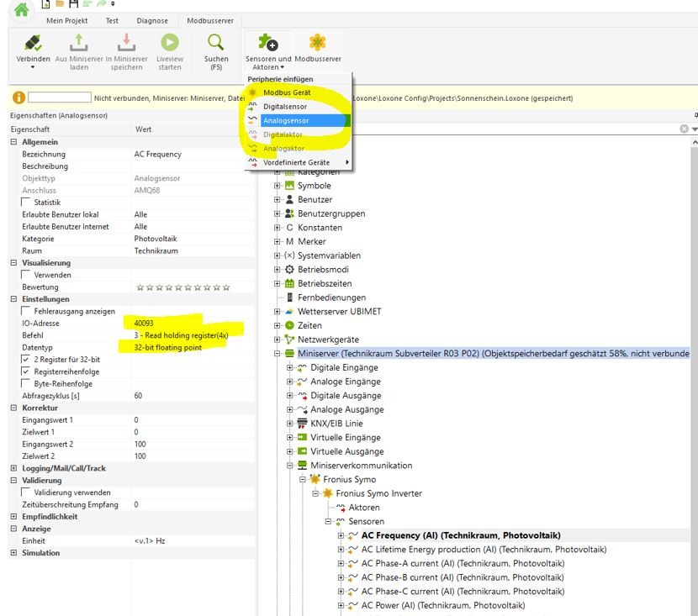Click the Einheit value <v.1> Hz
The height and width of the screenshot is (616, 698).
pyautogui.click(x=150, y=541)
